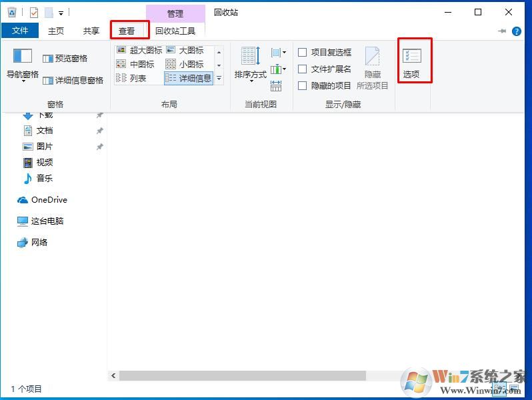Open Videos (视频) in navigation pane
This screenshot has width=532, height=400.
coord(38,162)
